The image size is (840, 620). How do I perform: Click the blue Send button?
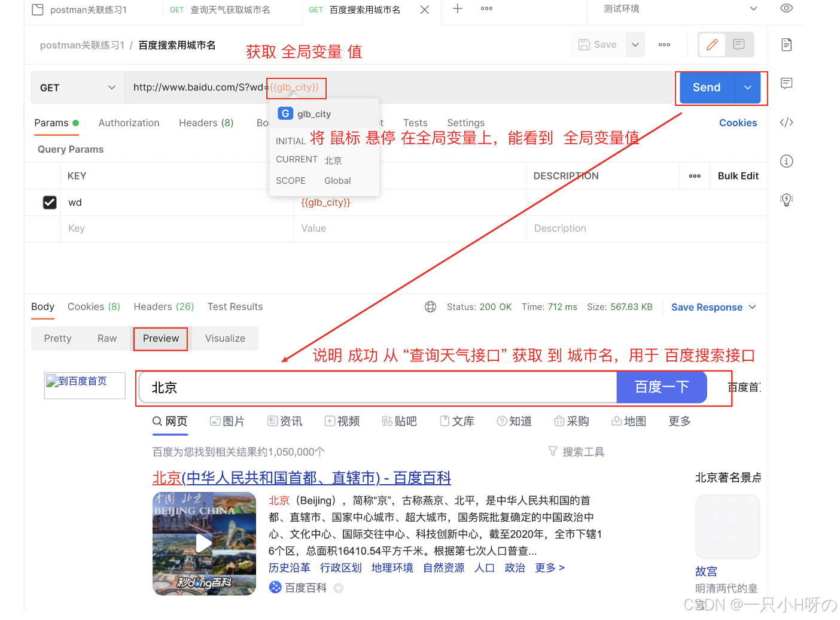(x=707, y=87)
